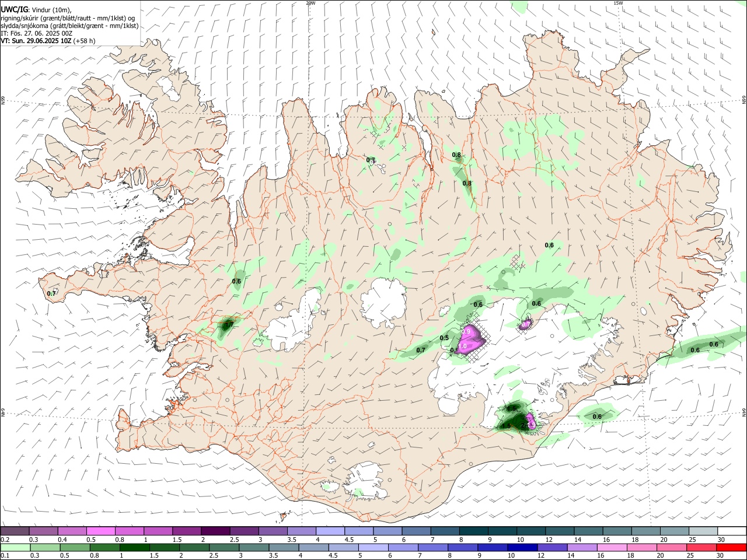This screenshot has height=560, width=747.
Task: Select the 'slydda/snjókoma' legend description line
Action: (69, 26)
